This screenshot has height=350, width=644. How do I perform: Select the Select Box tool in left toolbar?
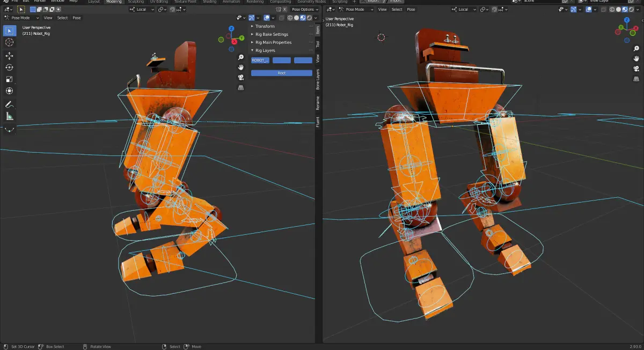10,31
